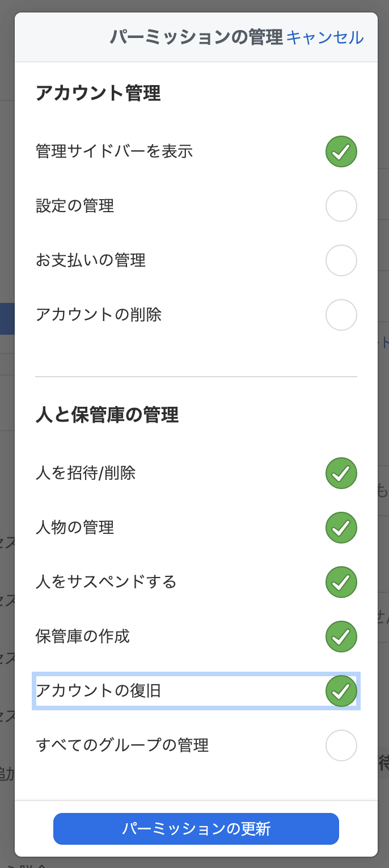Click the checkmark icon beside 人をサスペンドする

(341, 582)
